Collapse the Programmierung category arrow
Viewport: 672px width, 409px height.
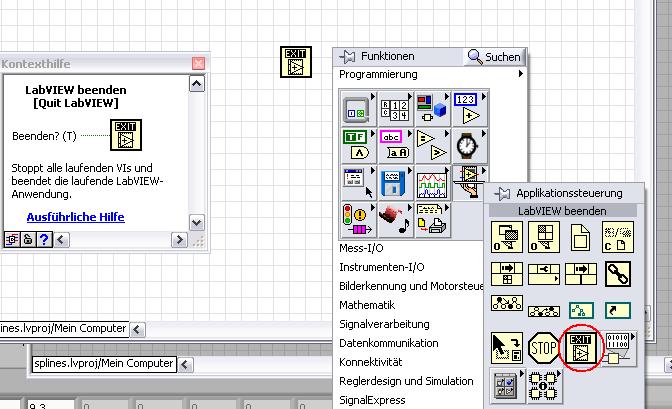pyautogui.click(x=521, y=74)
